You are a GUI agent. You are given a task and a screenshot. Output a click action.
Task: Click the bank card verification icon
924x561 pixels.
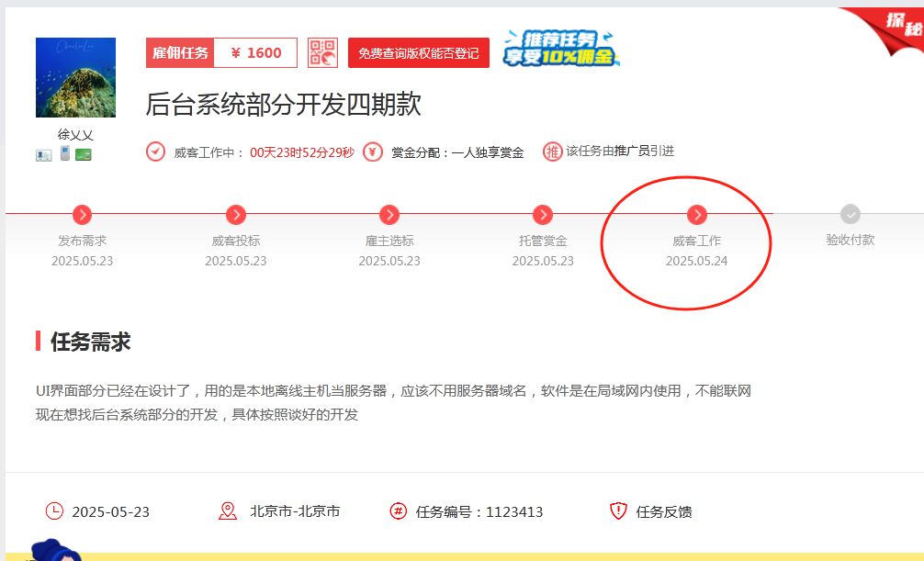point(83,154)
